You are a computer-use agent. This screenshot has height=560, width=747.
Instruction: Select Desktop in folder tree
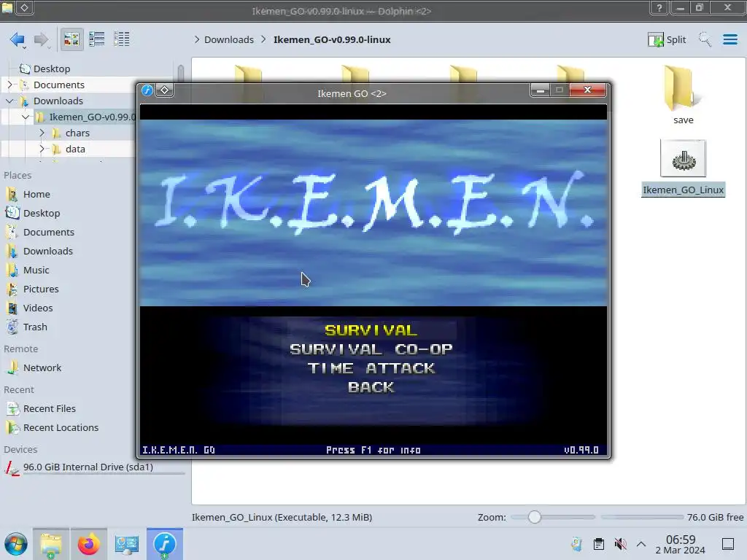52,69
